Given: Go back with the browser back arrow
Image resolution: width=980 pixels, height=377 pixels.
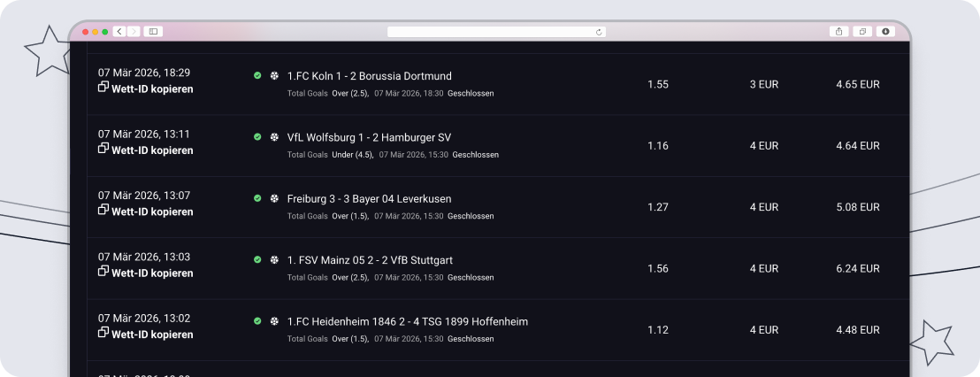Looking at the screenshot, I should point(119,31).
